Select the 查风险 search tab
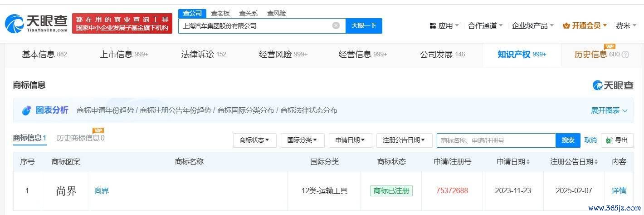 point(276,13)
